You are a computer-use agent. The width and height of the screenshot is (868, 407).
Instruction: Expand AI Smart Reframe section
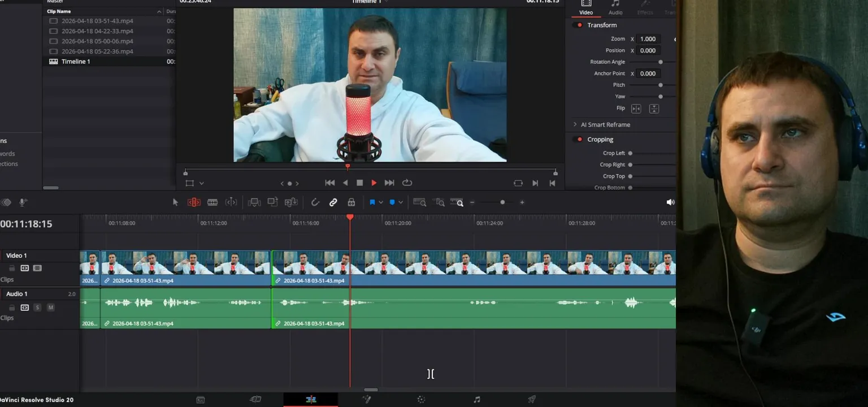coord(575,124)
